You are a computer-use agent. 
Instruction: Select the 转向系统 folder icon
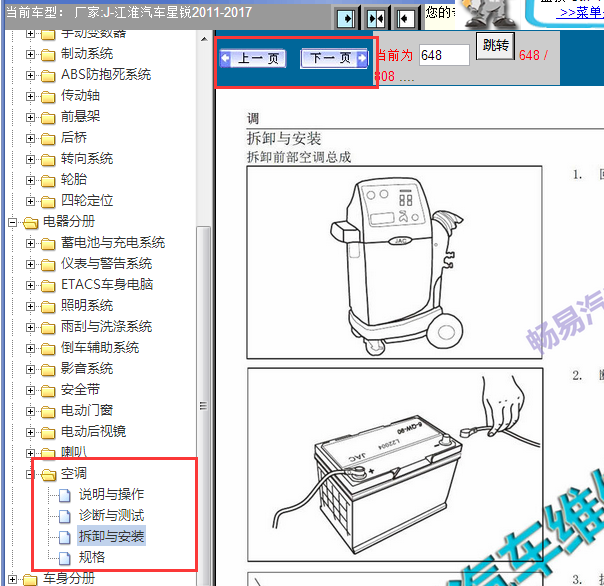click(x=48, y=160)
